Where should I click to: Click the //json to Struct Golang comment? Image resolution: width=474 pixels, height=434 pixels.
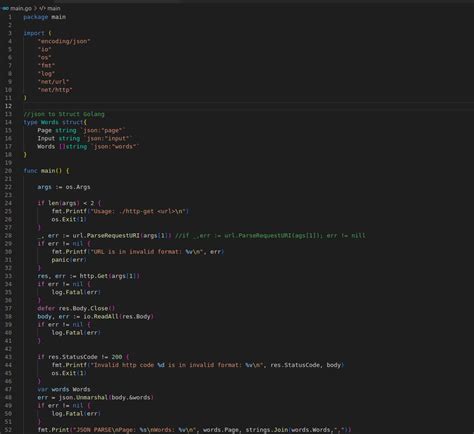[x=64, y=114]
